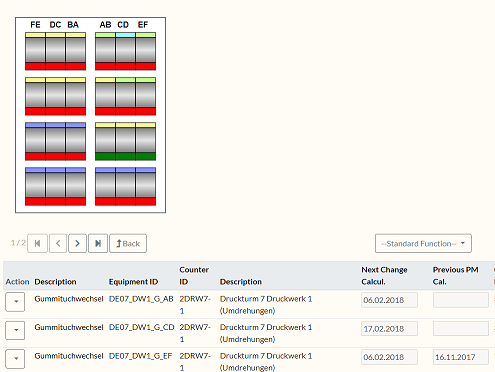Go to next page arrow
Viewport: 495px width, 372px height.
point(77,243)
